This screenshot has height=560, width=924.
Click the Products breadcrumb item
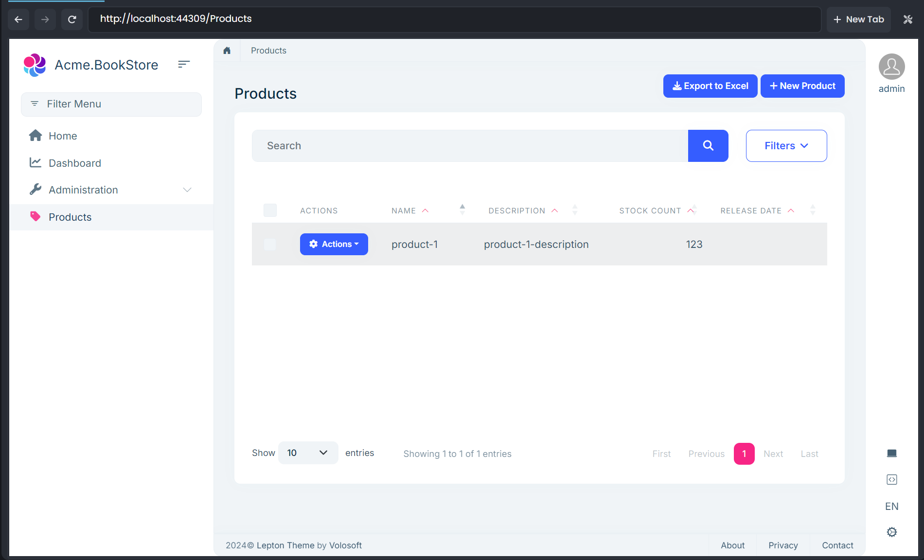[x=268, y=50]
